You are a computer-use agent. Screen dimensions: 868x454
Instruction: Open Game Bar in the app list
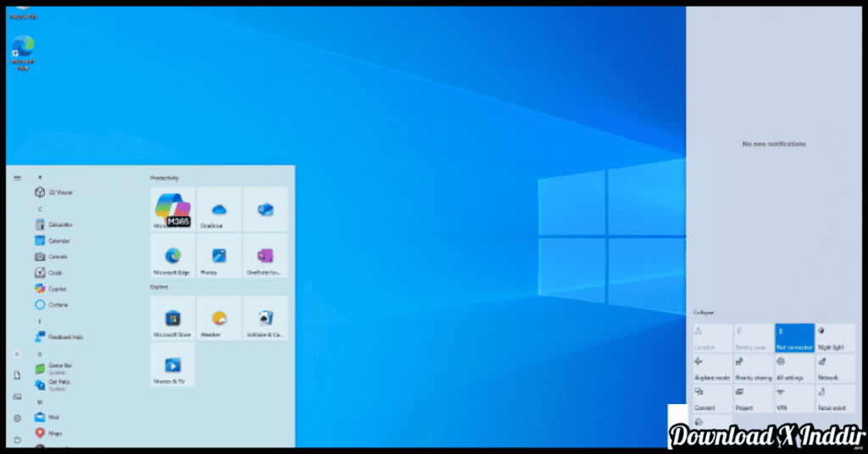click(x=53, y=368)
